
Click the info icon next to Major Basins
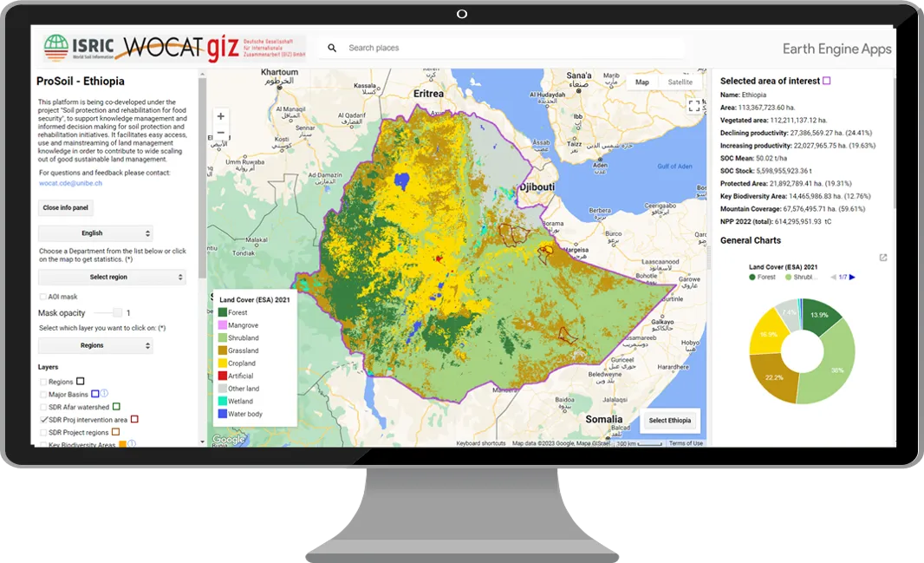pyautogui.click(x=105, y=394)
